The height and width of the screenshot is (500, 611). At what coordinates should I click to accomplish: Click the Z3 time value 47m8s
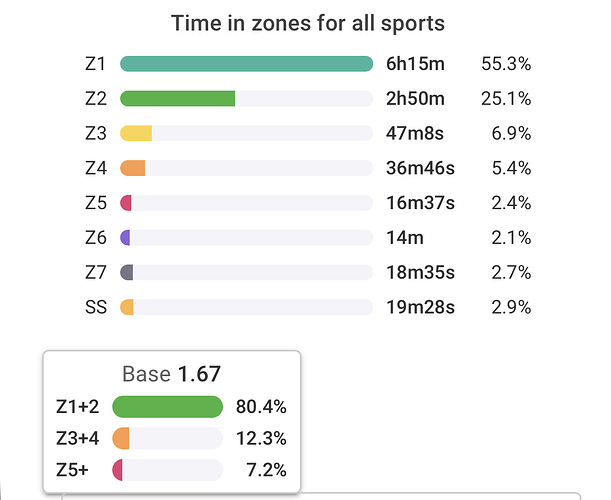point(418,133)
